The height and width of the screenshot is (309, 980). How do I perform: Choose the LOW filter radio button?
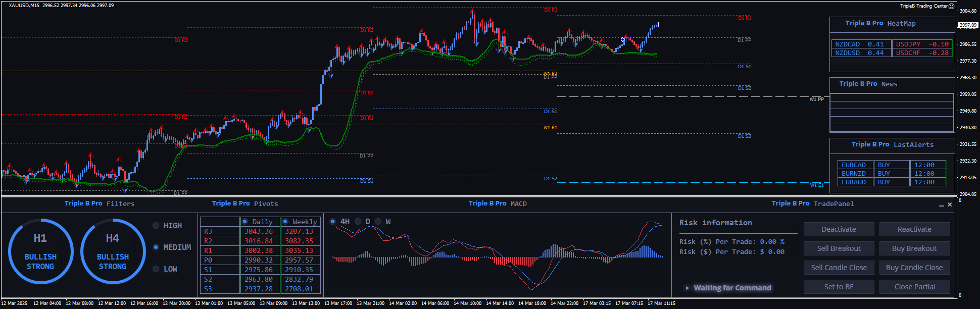pos(156,269)
